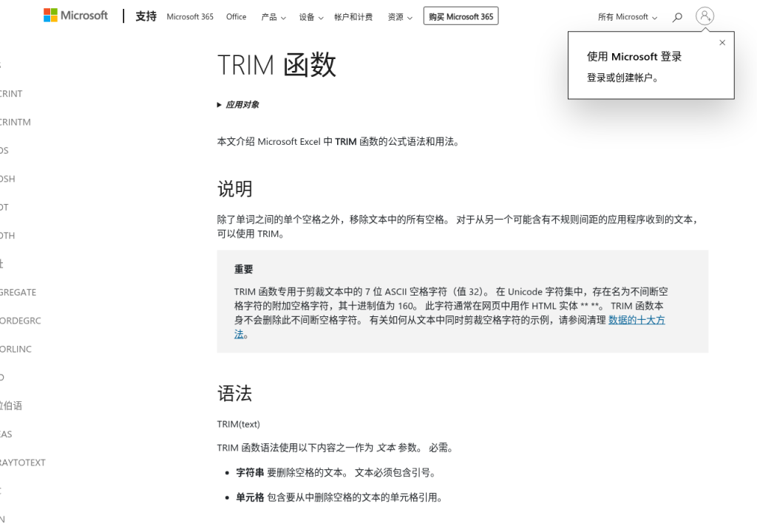Screen dimensions: 757x532
Task: Click the 单元格 bullet term
Action: (250, 497)
